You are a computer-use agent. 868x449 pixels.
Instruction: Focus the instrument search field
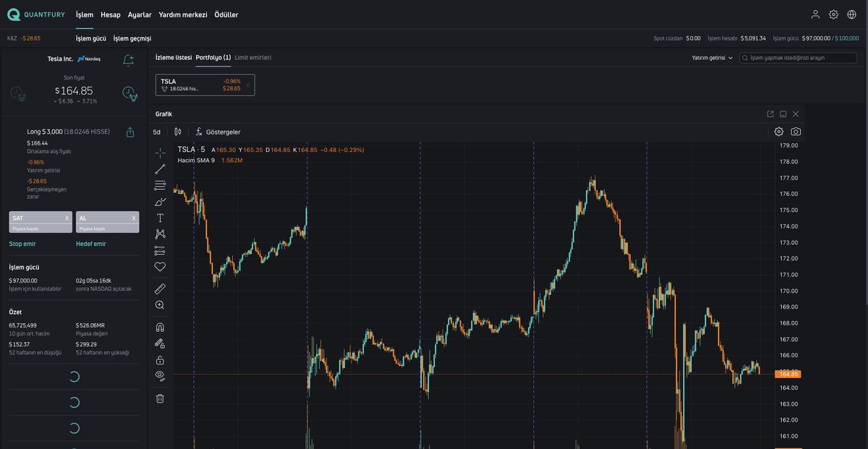click(798, 58)
